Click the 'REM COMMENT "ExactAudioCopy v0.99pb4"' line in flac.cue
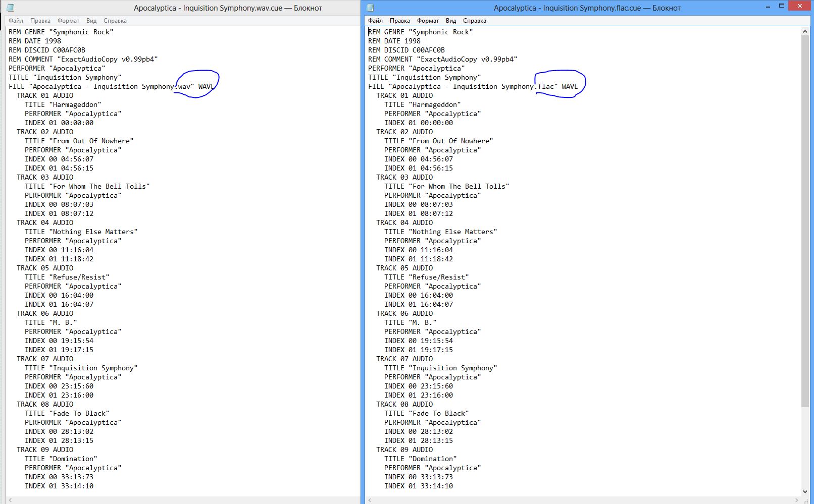 click(x=443, y=60)
